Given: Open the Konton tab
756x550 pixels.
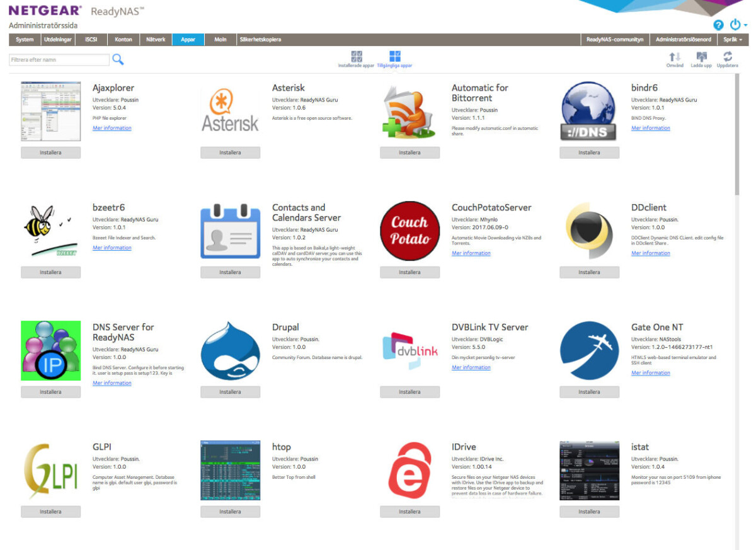Looking at the screenshot, I should [x=123, y=40].
